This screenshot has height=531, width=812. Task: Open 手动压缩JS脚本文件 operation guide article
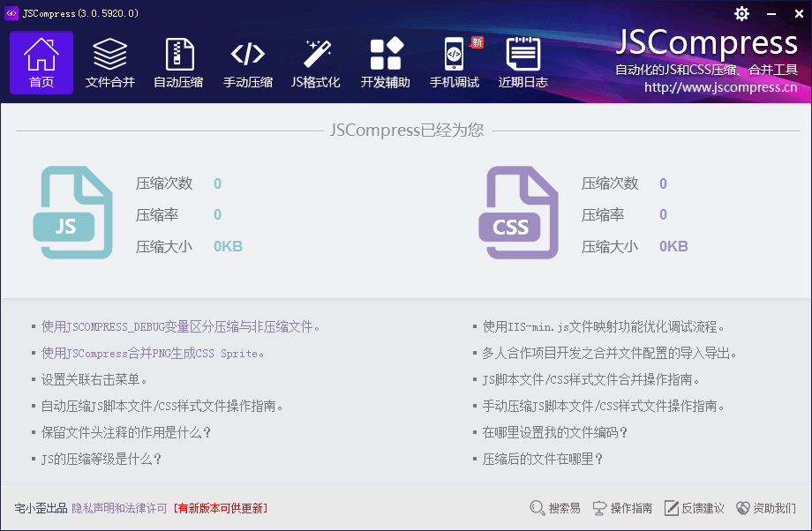pos(604,406)
